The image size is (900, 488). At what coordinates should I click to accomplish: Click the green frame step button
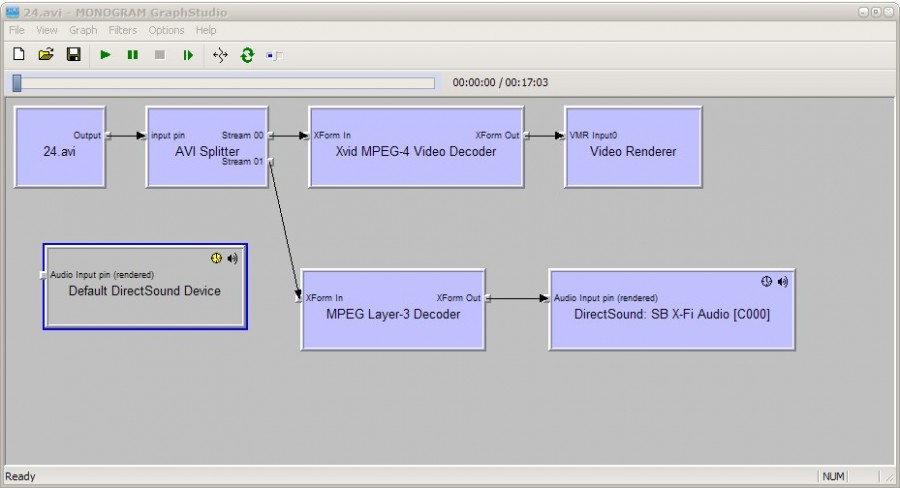(187, 55)
